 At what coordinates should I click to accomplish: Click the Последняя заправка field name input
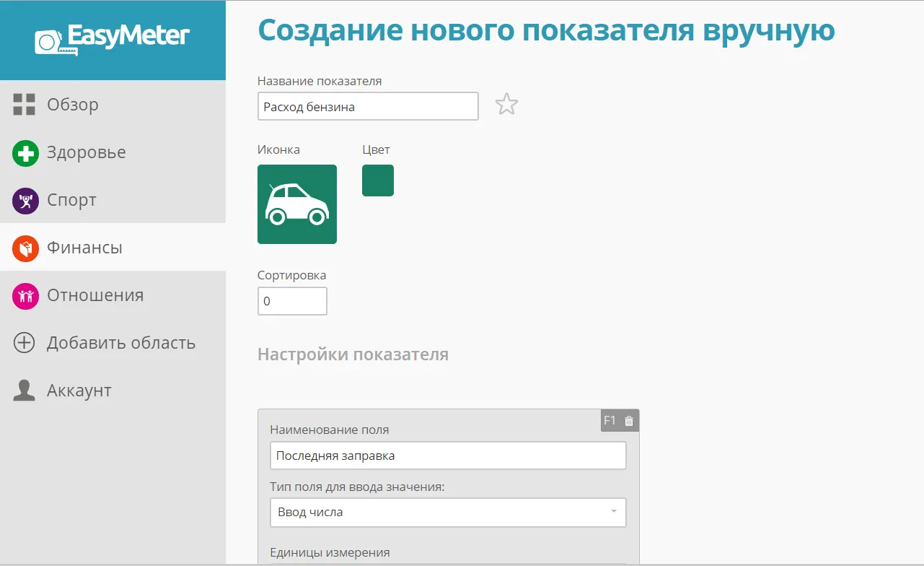pos(448,455)
